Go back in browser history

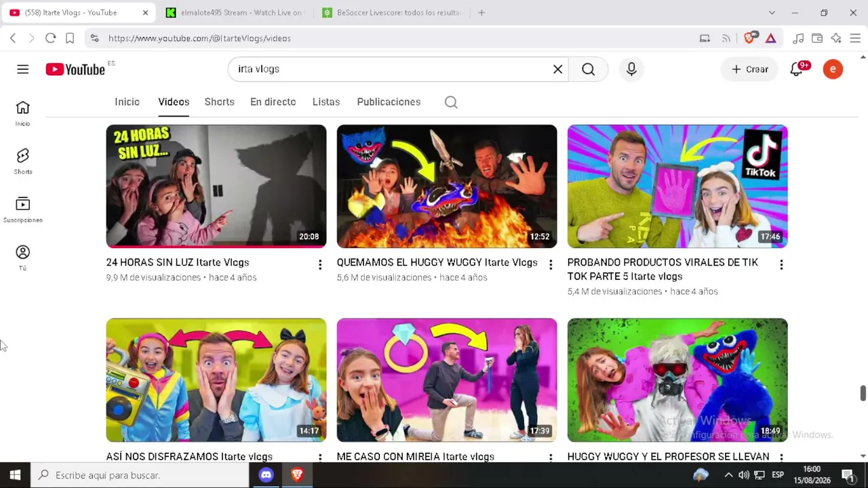[13, 39]
